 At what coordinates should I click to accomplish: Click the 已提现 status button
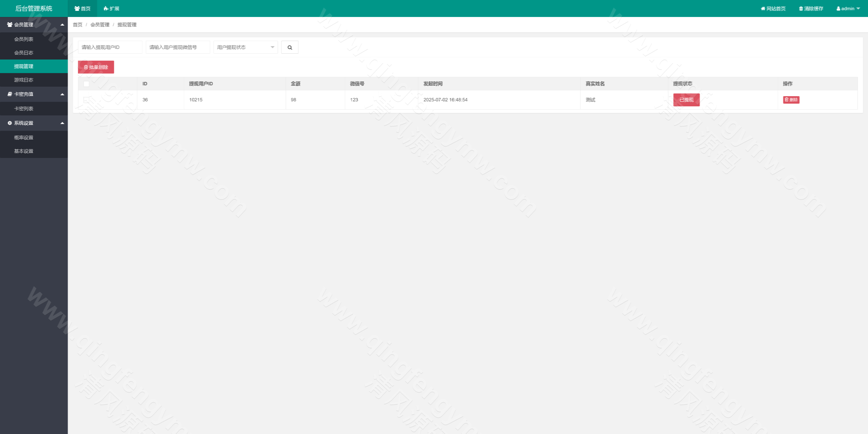point(686,100)
